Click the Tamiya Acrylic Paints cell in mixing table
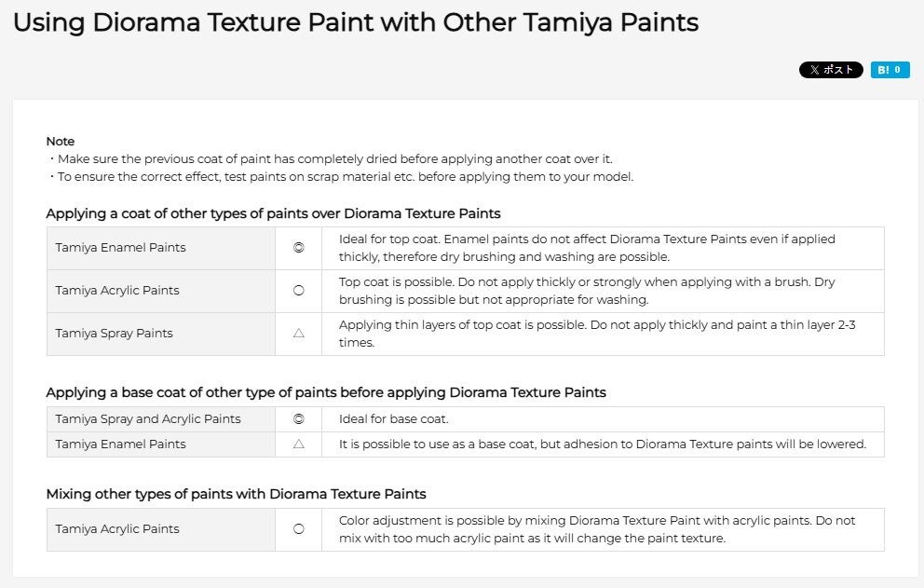 coord(161,529)
